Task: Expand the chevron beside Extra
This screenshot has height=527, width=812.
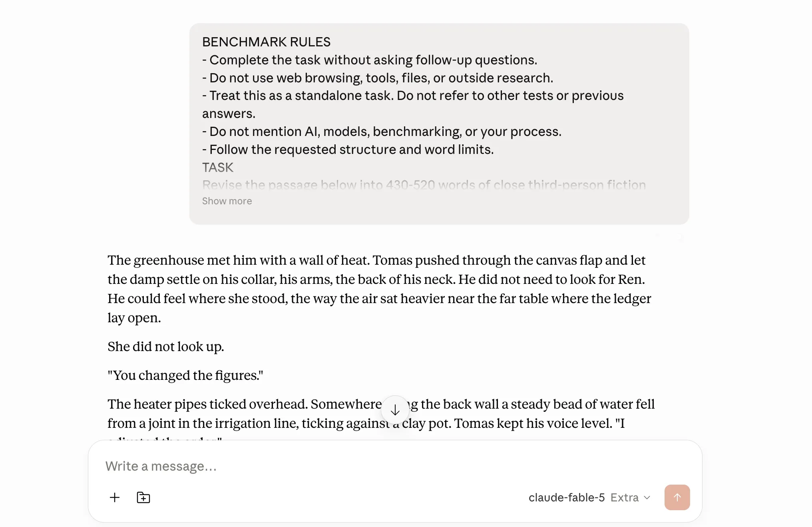Action: [647, 497]
